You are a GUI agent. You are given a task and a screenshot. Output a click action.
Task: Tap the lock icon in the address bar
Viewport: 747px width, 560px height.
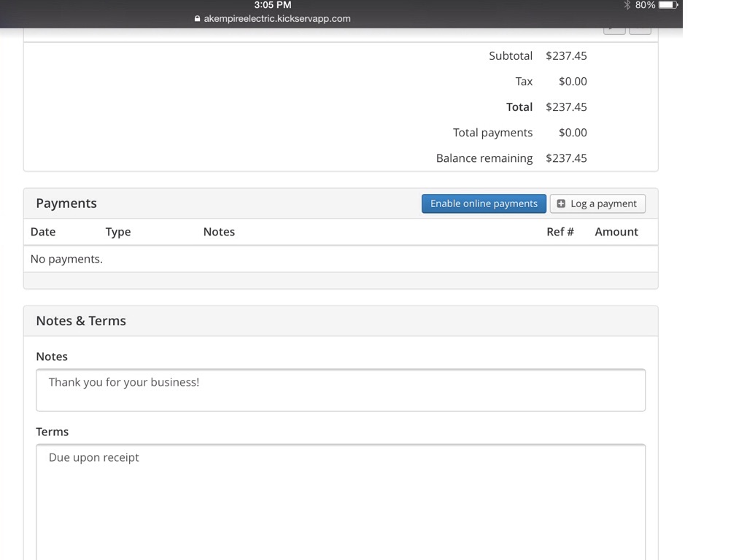click(x=197, y=19)
